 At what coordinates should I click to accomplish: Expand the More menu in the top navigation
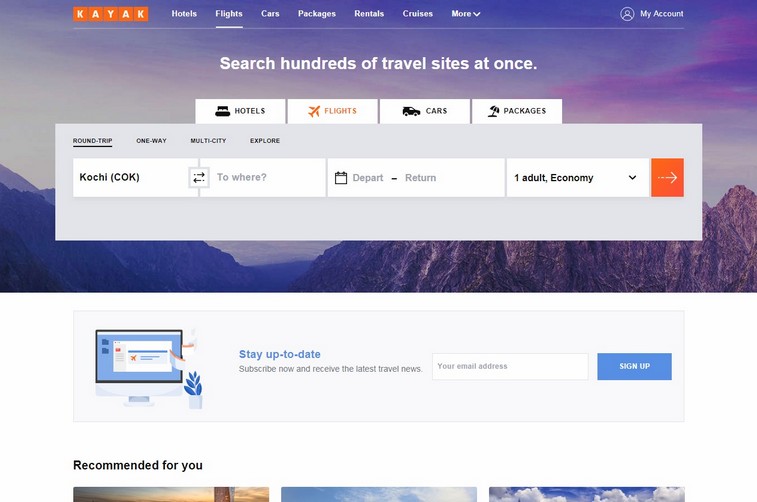[465, 14]
